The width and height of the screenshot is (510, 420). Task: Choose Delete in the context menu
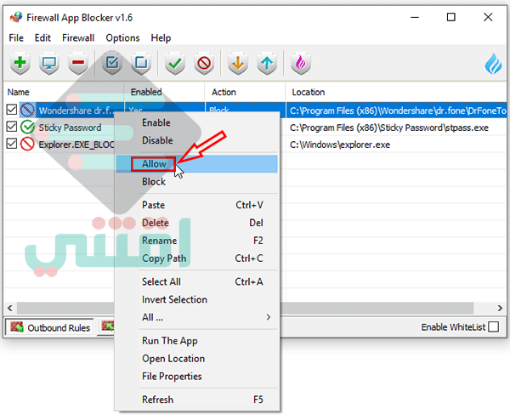(197, 223)
